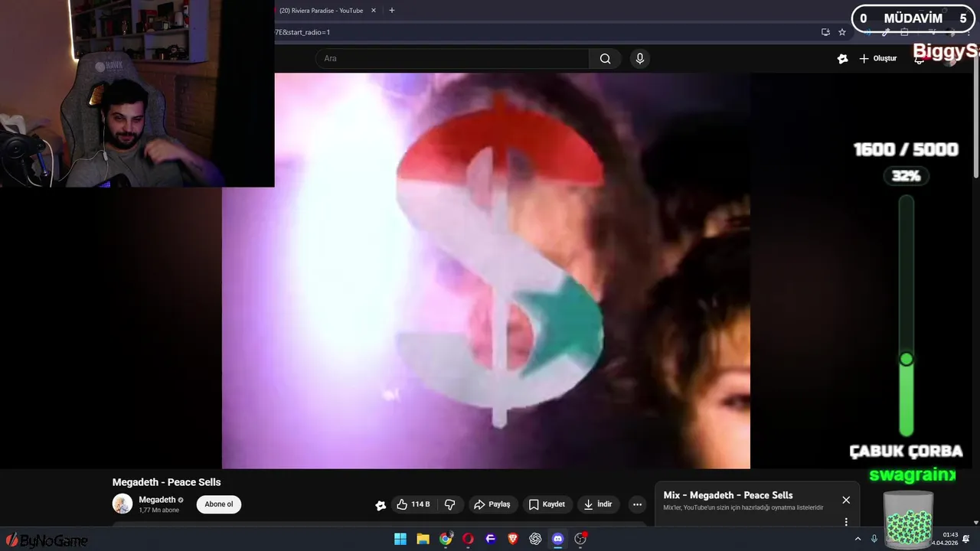Focus the YouTube 'Ara' search field
Screen dimensions: 980x551
pos(452,58)
